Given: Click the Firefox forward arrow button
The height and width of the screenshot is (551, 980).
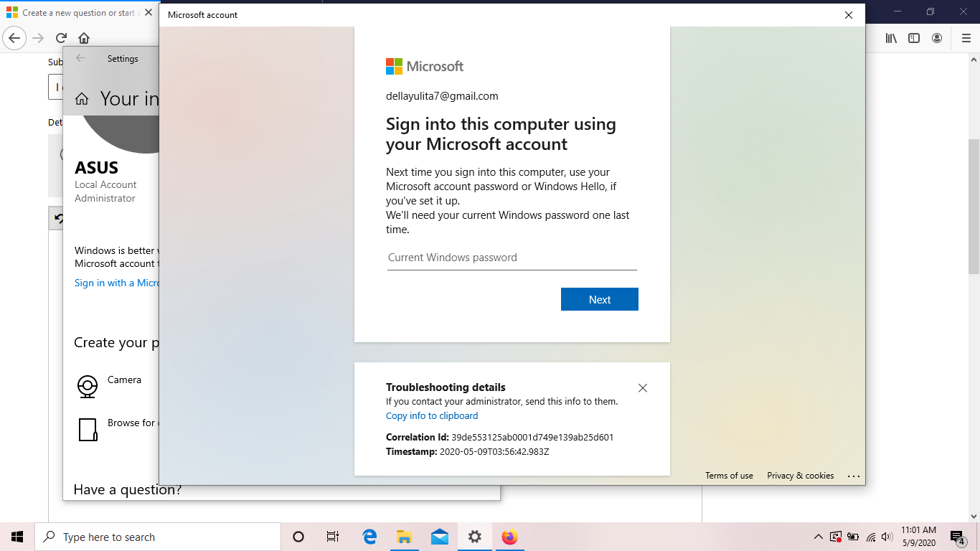Looking at the screenshot, I should pos(38,38).
